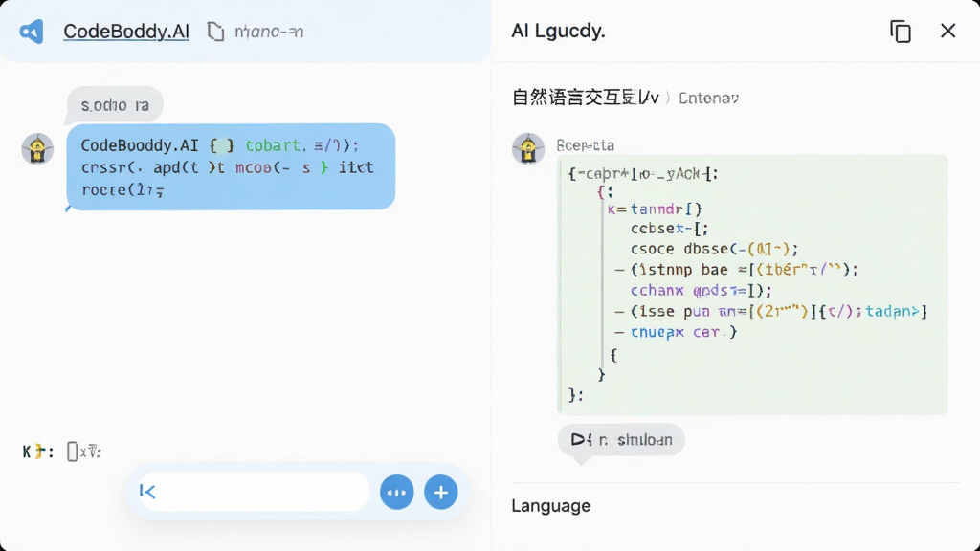The image size is (980, 551).
Task: Click the 'csoce dbsse' code line
Action: pyautogui.click(x=714, y=250)
